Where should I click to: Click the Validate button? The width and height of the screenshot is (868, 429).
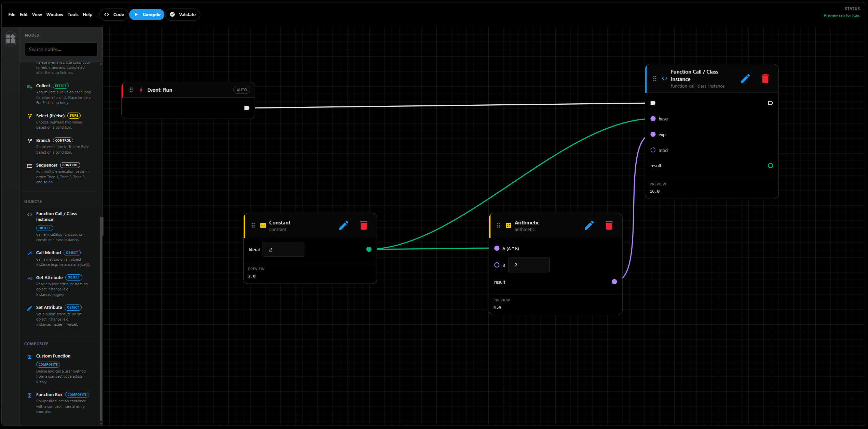click(183, 14)
